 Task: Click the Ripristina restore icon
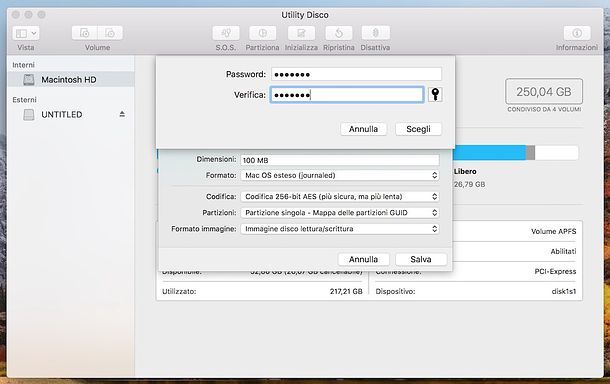[x=339, y=33]
